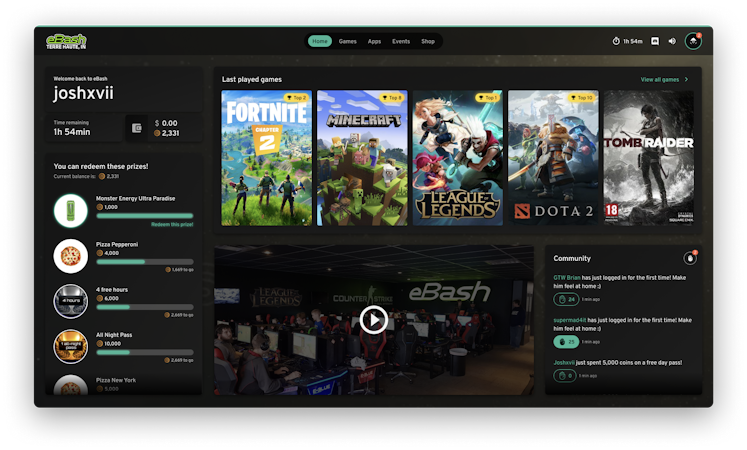Image resolution: width=747 pixels, height=450 pixels.
Task: Click the Monster Energy Ultra Paradise prize icon
Action: tap(71, 210)
